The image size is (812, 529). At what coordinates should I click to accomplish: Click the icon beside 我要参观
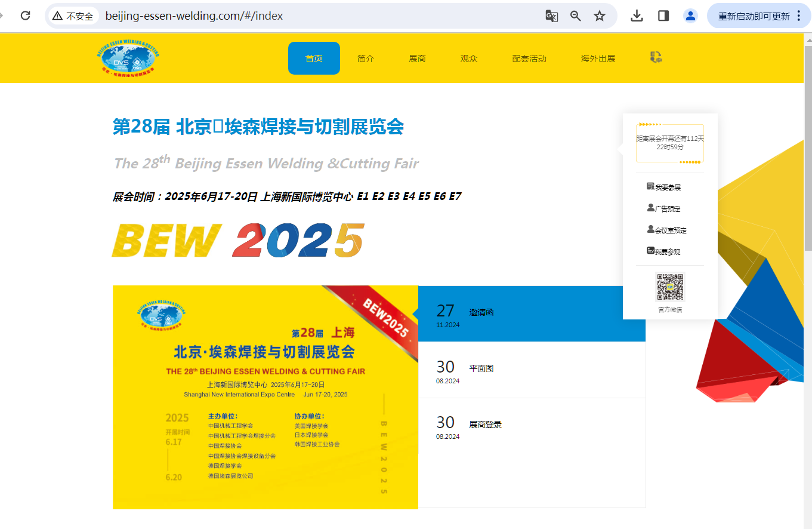click(x=650, y=251)
